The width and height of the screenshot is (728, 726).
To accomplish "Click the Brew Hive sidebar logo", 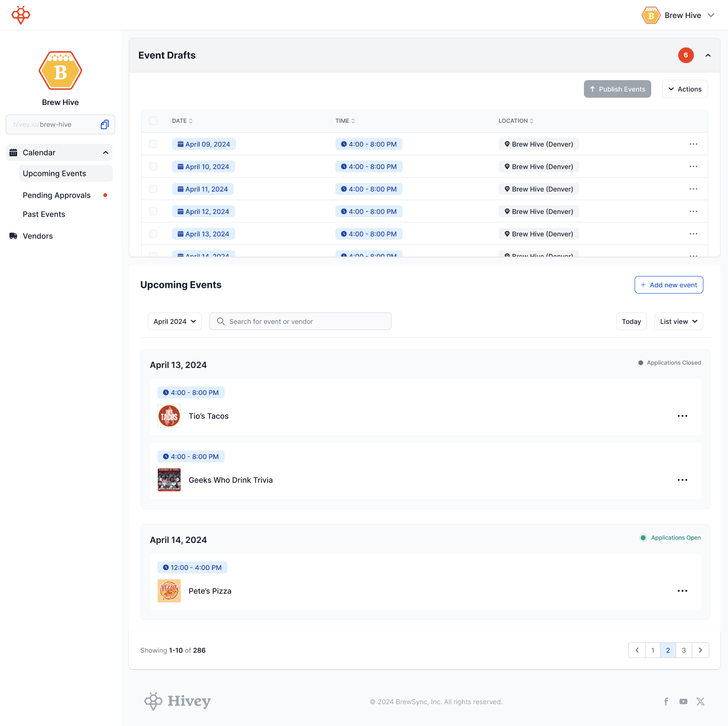I will coord(61,71).
